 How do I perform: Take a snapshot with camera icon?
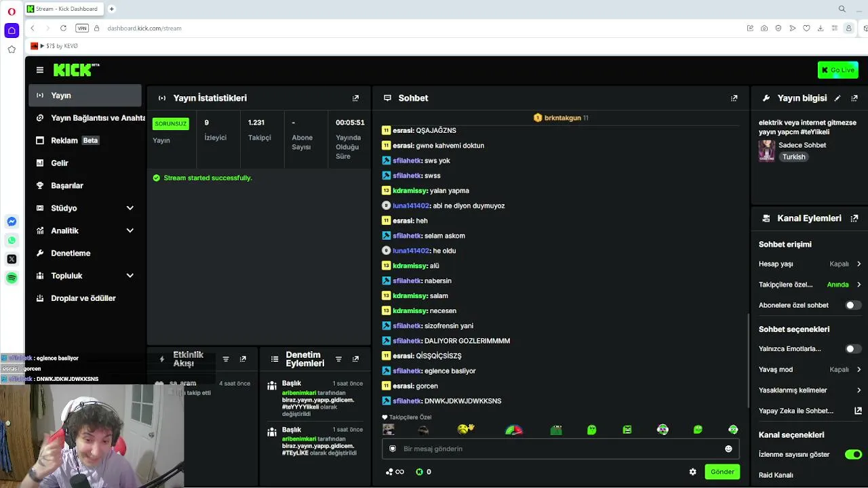(x=764, y=28)
